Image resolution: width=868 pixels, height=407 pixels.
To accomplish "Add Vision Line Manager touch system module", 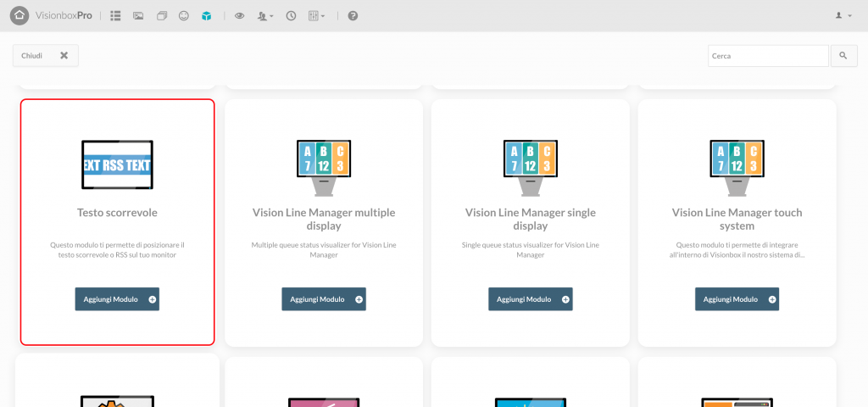I will pos(737,299).
